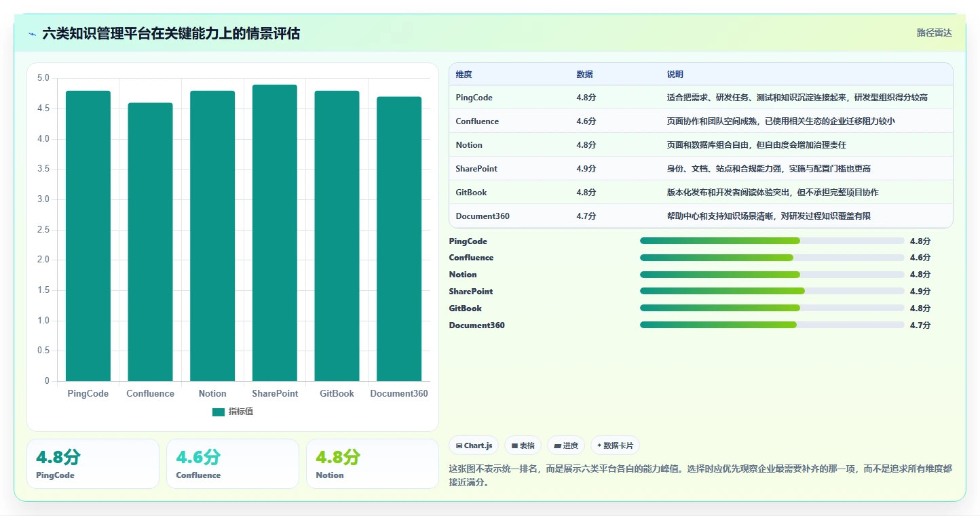
Task: Click the SharePoint x-axis label in chart
Action: pos(275,393)
